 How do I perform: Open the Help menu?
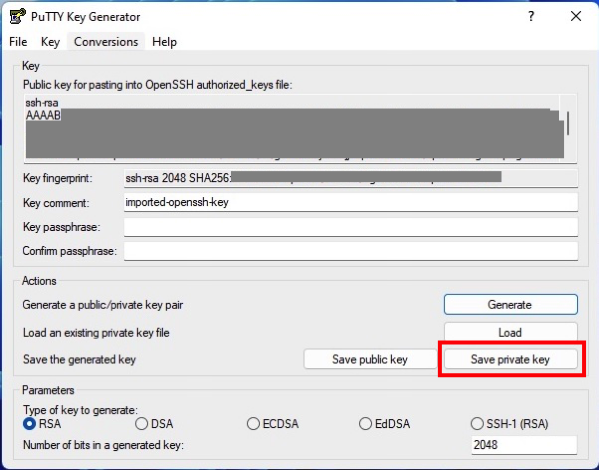(164, 42)
